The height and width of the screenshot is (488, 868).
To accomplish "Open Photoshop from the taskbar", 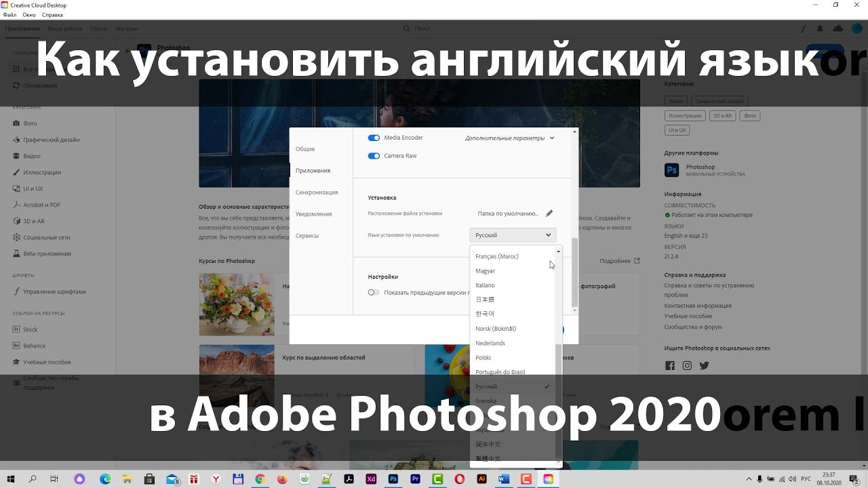I will (393, 479).
